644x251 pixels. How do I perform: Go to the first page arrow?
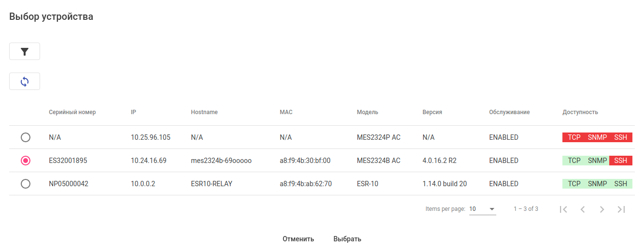click(563, 209)
